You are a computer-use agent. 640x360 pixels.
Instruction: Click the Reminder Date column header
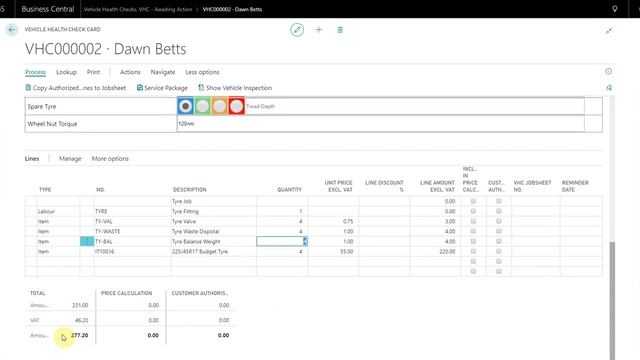click(x=575, y=186)
